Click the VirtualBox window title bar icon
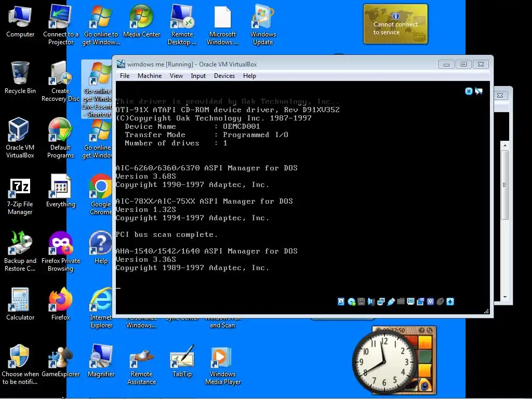532x399 pixels. click(x=121, y=64)
